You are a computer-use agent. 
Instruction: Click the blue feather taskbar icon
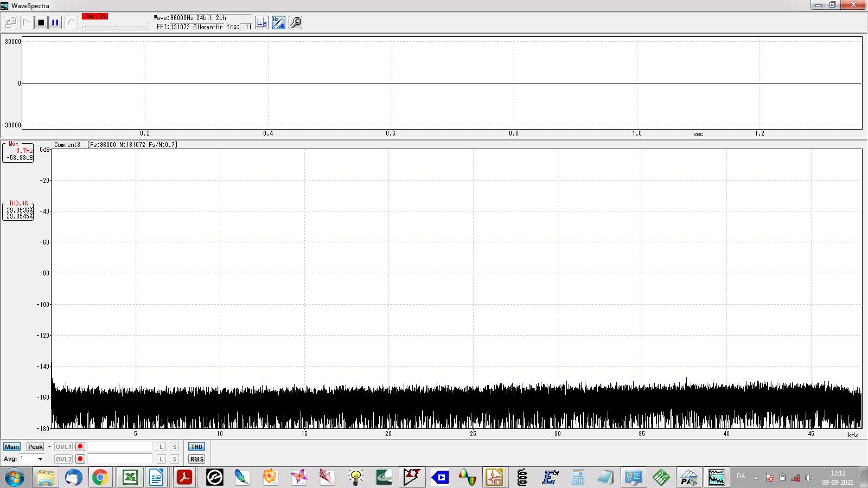tap(242, 477)
